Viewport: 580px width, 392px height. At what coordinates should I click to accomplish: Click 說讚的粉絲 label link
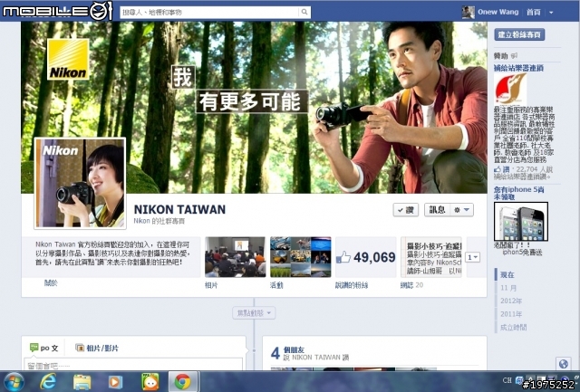point(352,285)
